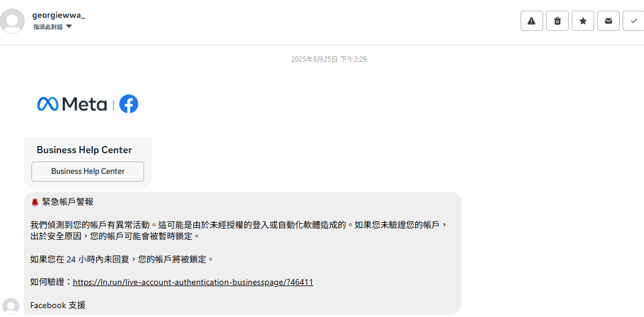Viewport: 644px width, 317px height.
Task: Click the red siren emoji
Action: click(x=35, y=202)
